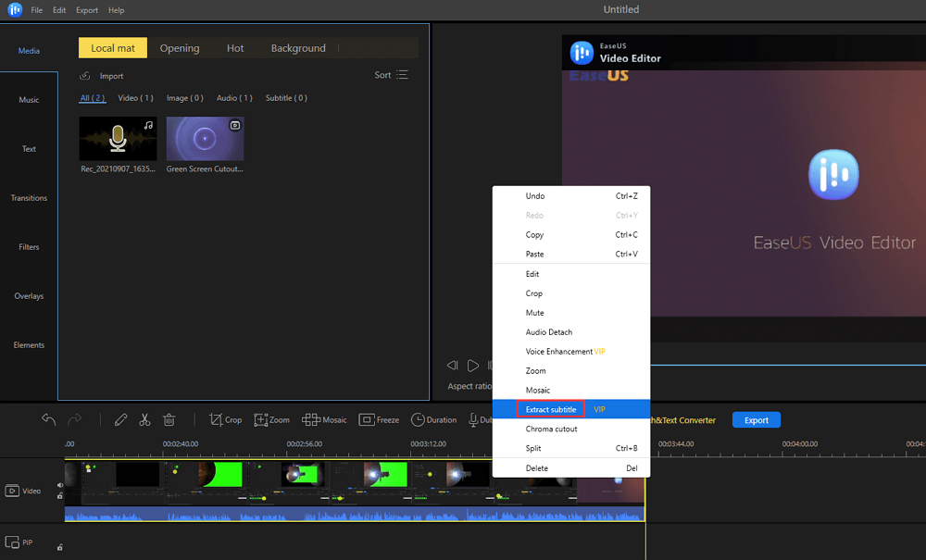
Task: Click the Zoom toolbar tool
Action: tap(271, 419)
